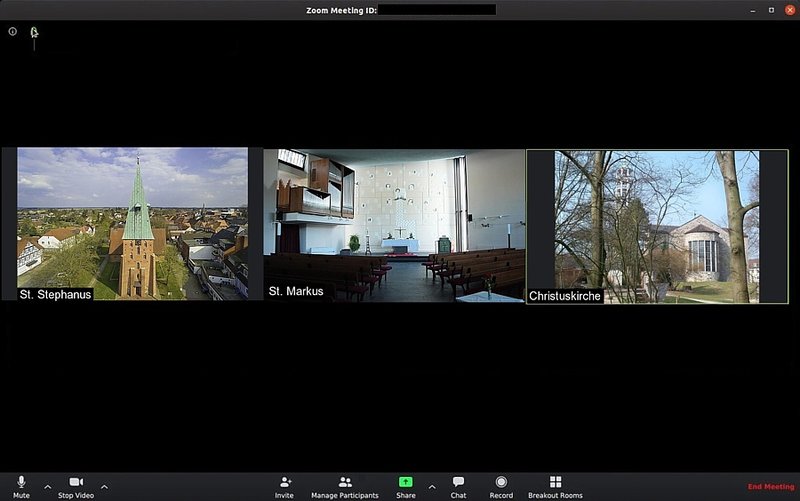Open video options arrow beside Stop Video
800x501 pixels.
(104, 487)
